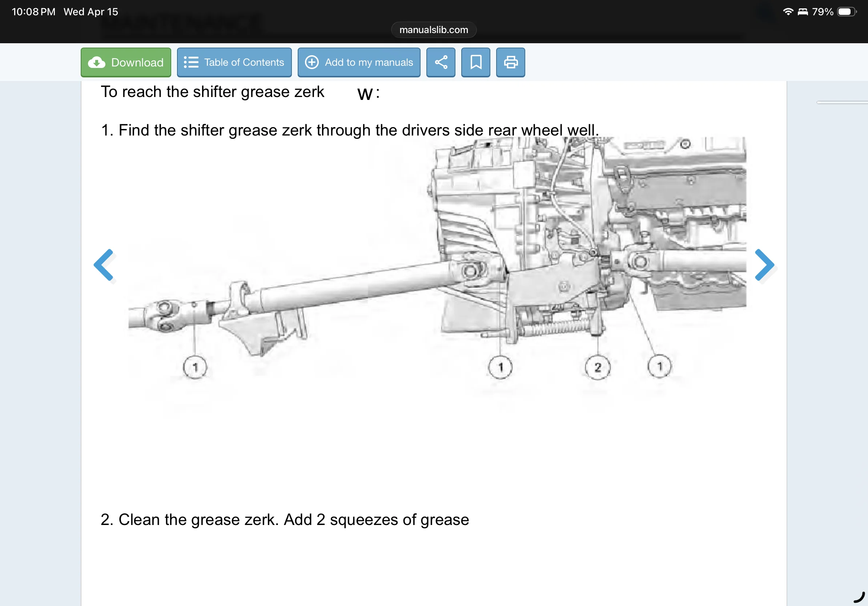Click the print icon button
868x606 pixels.
tap(510, 62)
